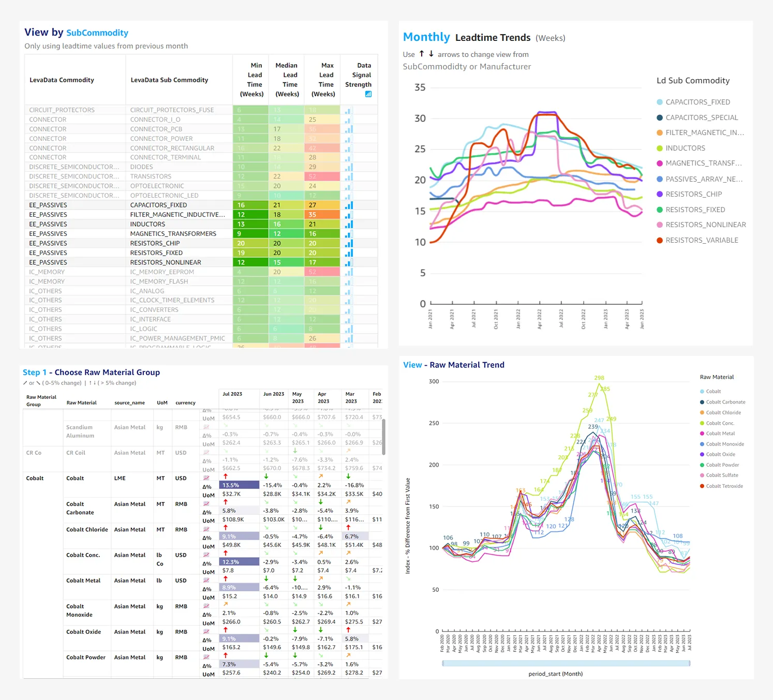Select the Cobalt raw material group cell
This screenshot has height=700, width=773.
point(35,478)
